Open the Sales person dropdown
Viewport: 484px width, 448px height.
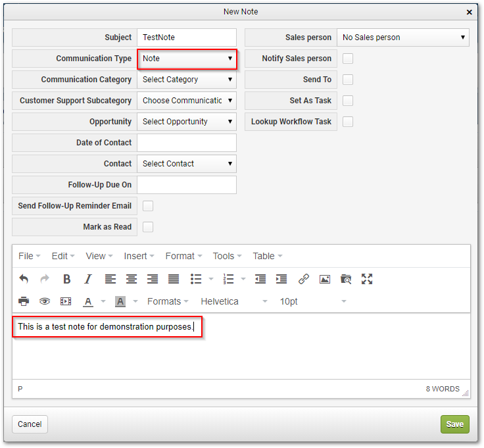coord(403,37)
